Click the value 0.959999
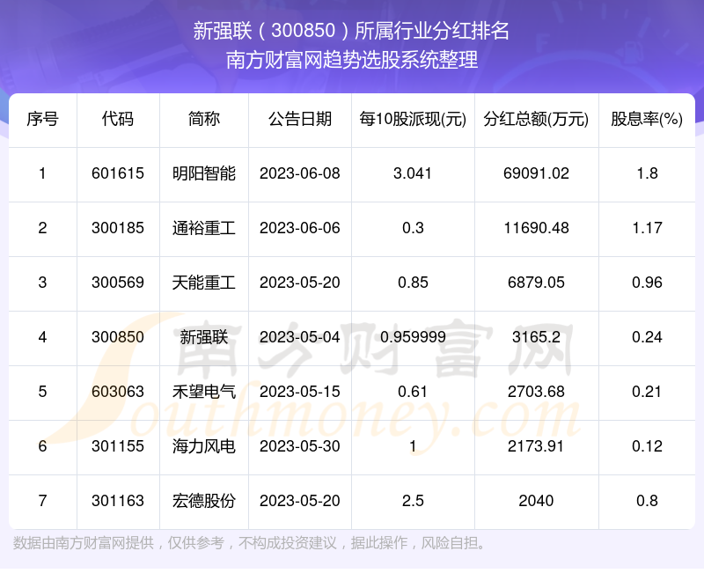Image resolution: width=704 pixels, height=588 pixels. coord(413,337)
